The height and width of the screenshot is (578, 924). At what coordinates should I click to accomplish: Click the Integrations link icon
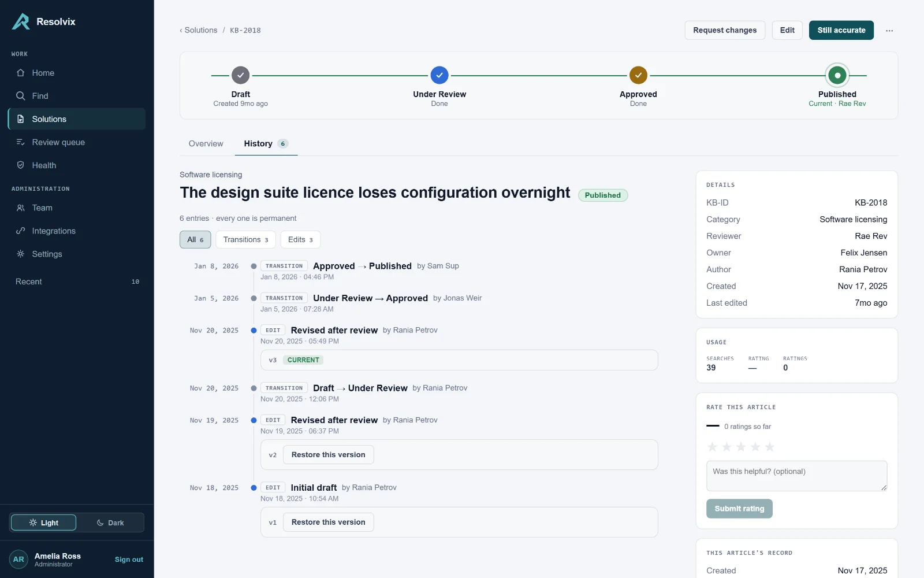(21, 231)
